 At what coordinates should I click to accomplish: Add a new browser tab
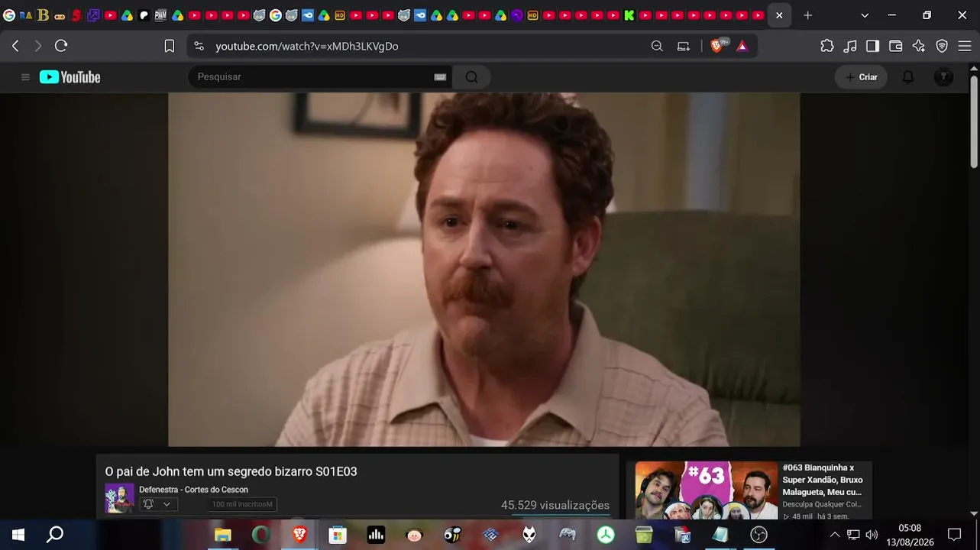click(x=807, y=15)
